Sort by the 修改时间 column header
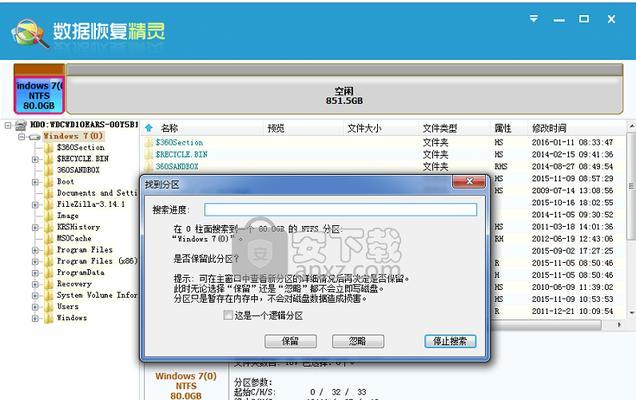Viewport: 636px width, 400px height. click(549, 129)
